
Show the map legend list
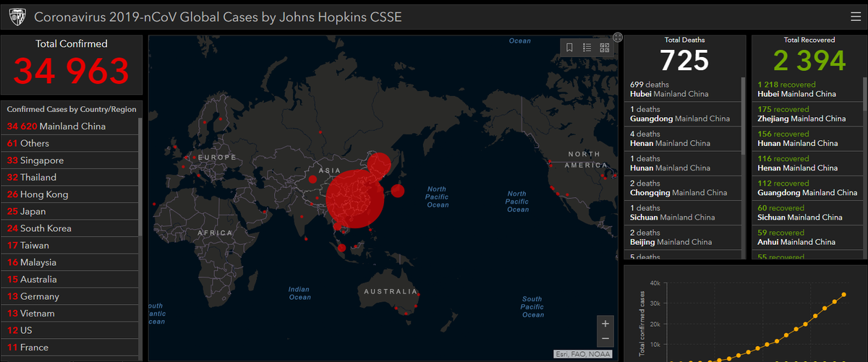point(587,48)
